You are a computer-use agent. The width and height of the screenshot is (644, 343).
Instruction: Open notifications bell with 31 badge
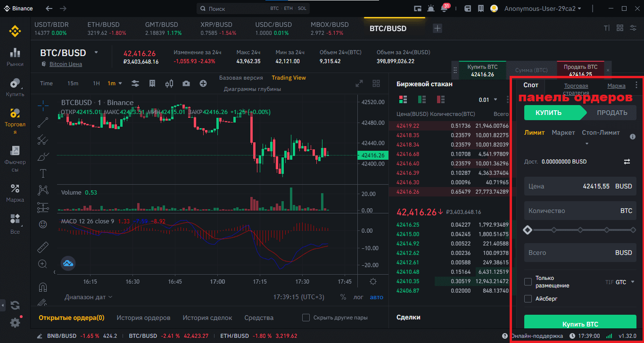[x=444, y=8]
